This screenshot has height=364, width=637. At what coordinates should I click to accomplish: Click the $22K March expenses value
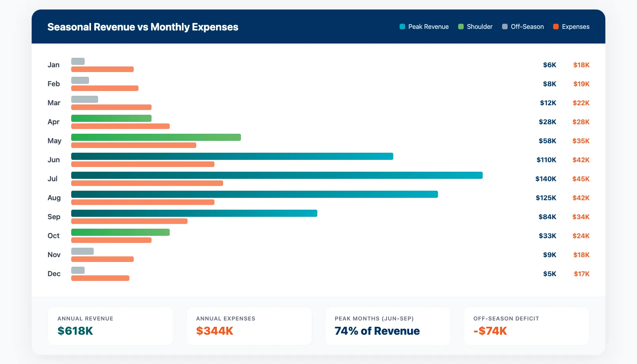[x=581, y=103]
